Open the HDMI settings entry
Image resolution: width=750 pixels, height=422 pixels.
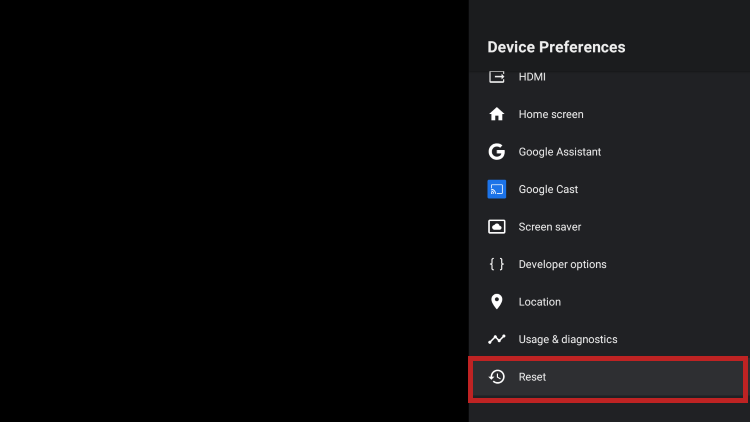pos(532,77)
